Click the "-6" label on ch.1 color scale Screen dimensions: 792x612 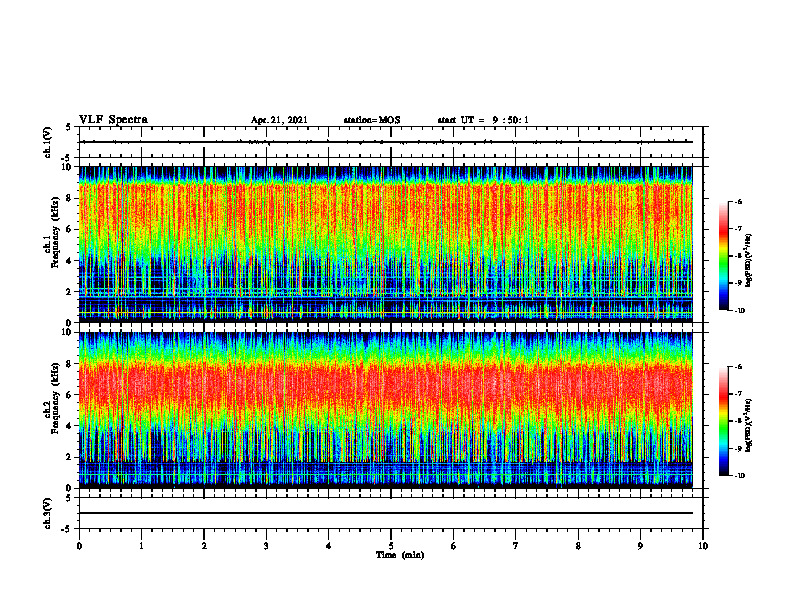point(737,202)
